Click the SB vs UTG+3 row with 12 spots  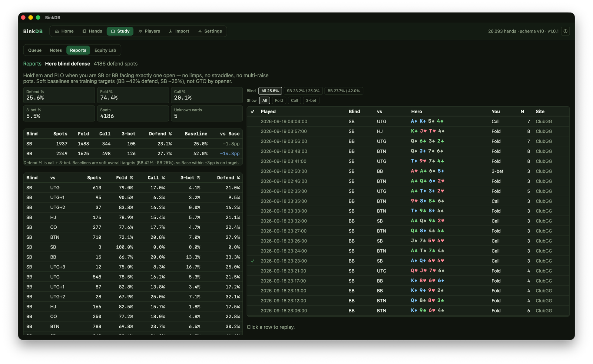click(133, 267)
